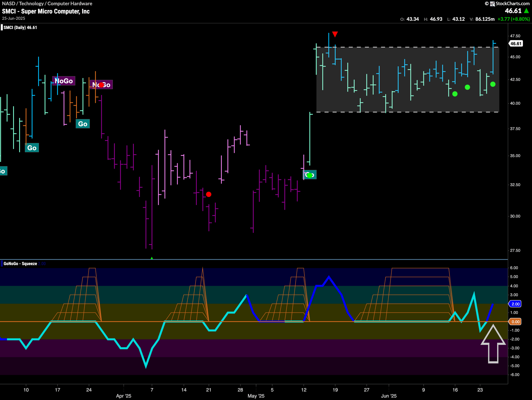The image size is (532, 400).
Task: Click the 46.61 price tag on the axis
Action: click(516, 43)
